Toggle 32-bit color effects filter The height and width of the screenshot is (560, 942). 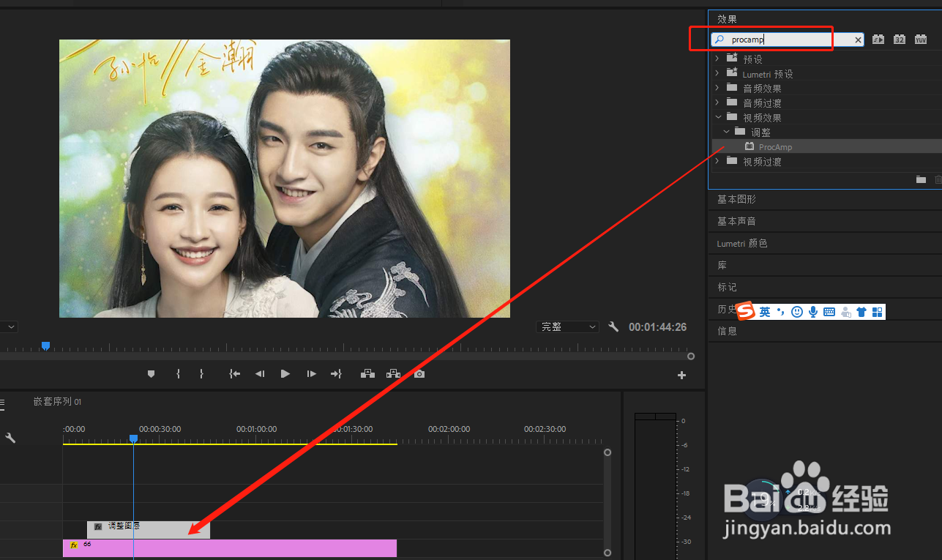click(900, 40)
